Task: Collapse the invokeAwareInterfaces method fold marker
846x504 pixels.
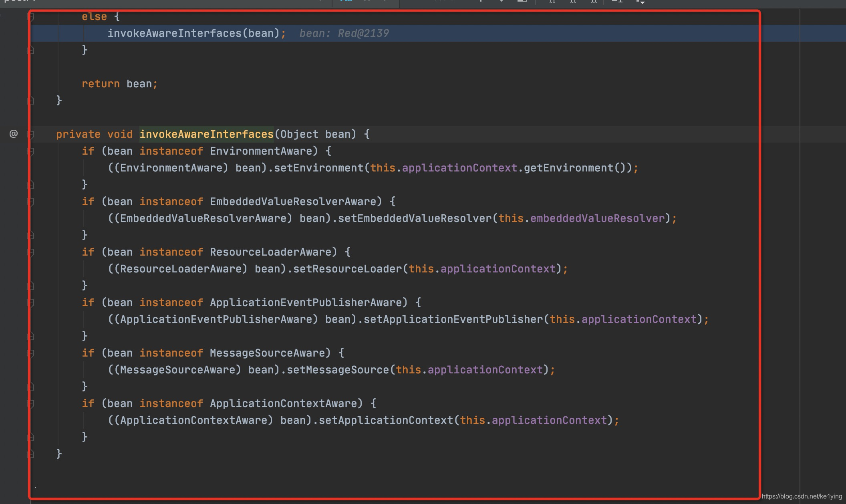Action: click(30, 135)
